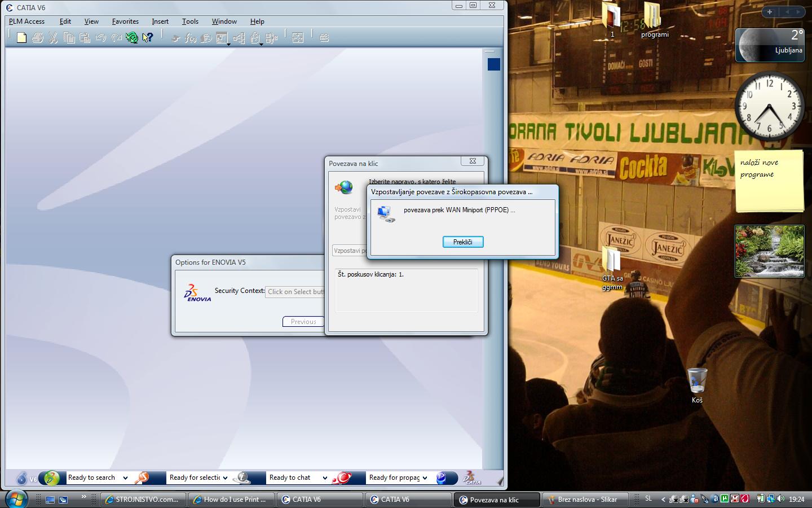Image resolution: width=812 pixels, height=508 pixels.
Task: Click the 3DSearch green icon in bottom bar
Action: click(x=51, y=478)
